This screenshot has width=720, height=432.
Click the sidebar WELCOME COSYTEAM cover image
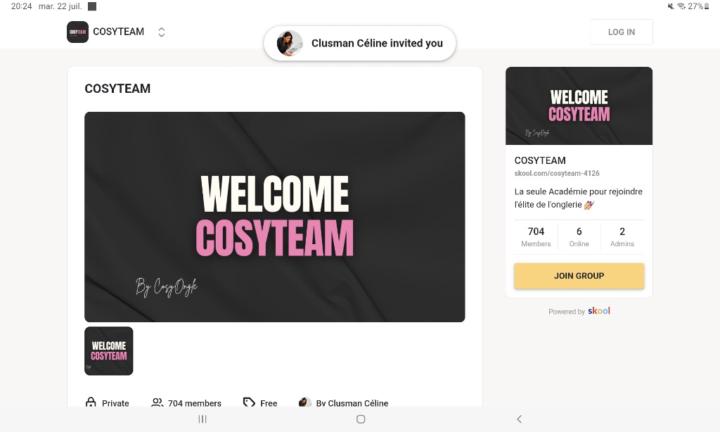tap(579, 106)
